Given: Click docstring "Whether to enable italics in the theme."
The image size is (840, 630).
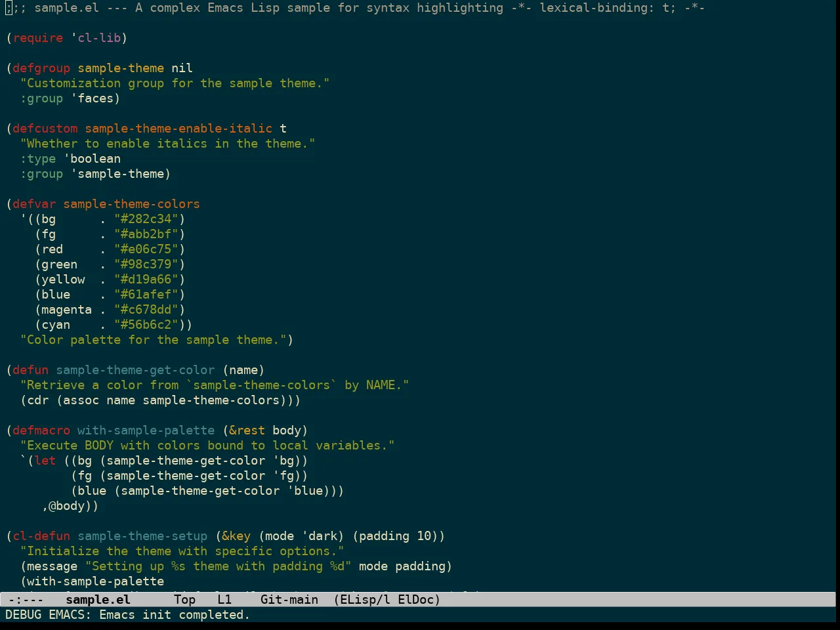Looking at the screenshot, I should pos(168,144).
